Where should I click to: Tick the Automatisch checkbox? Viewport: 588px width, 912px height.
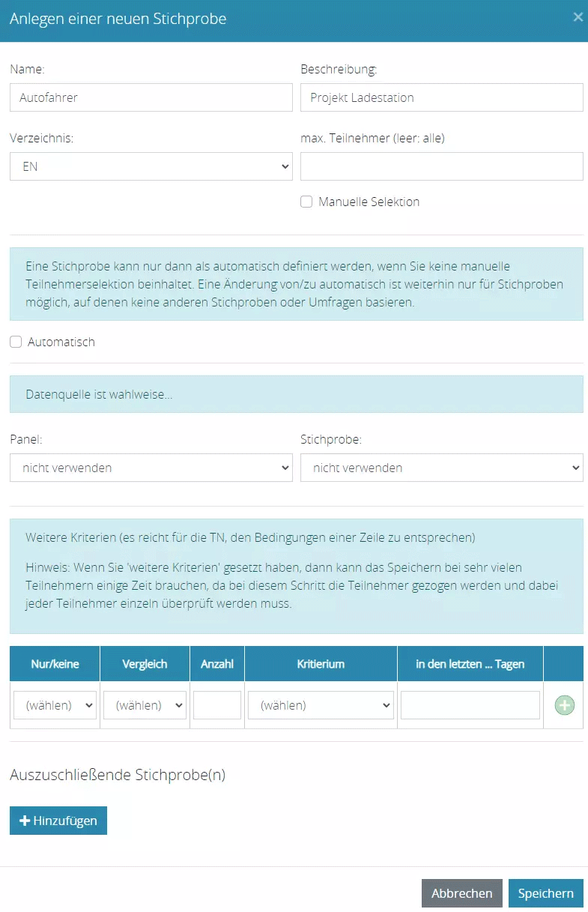(16, 342)
